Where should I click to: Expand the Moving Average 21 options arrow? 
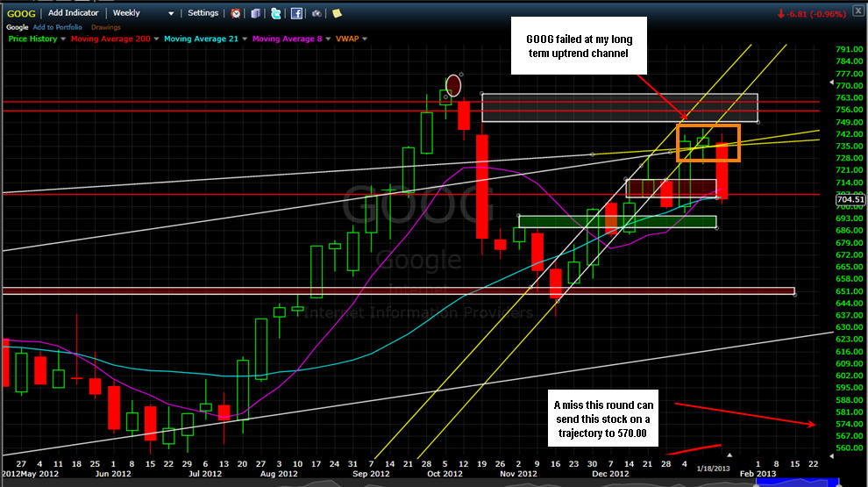tap(245, 39)
